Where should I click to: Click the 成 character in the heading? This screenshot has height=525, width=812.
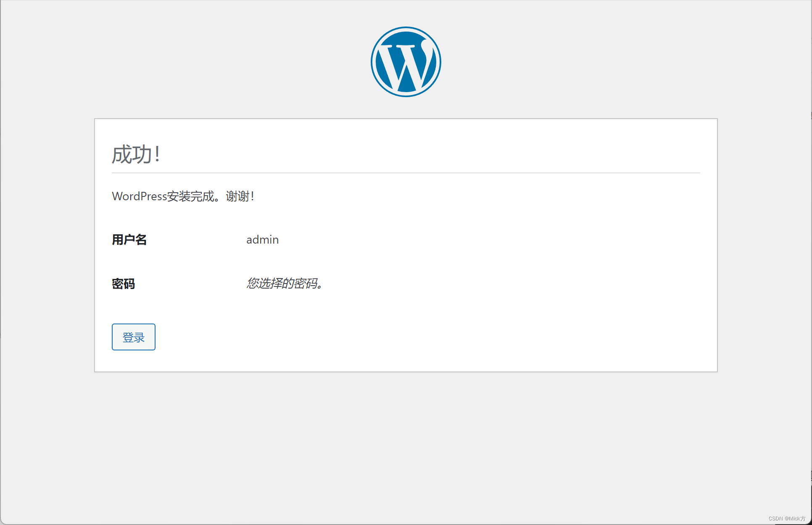122,154
